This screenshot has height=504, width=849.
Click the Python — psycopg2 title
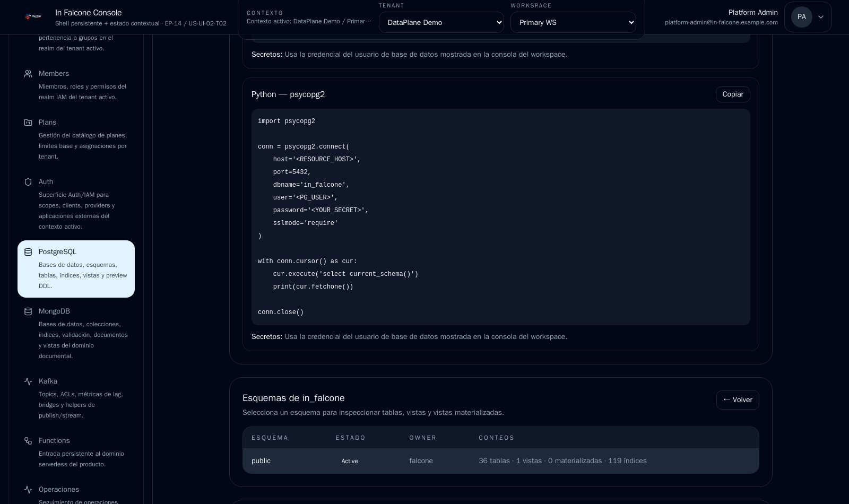(x=288, y=94)
